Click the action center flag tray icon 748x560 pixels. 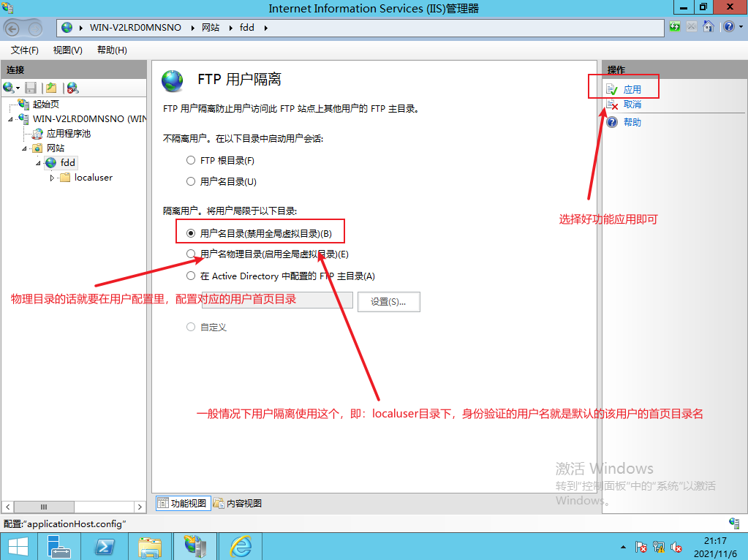click(x=641, y=547)
